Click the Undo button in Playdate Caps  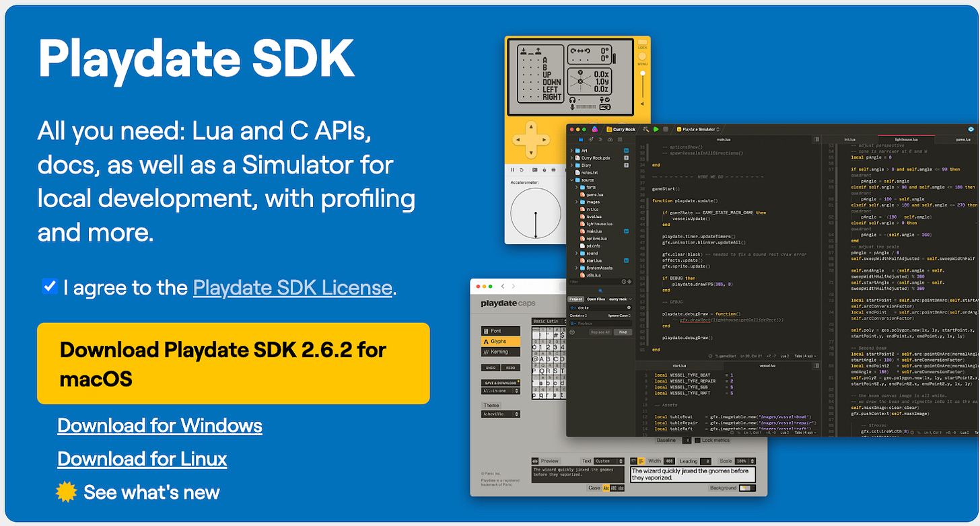pyautogui.click(x=491, y=368)
